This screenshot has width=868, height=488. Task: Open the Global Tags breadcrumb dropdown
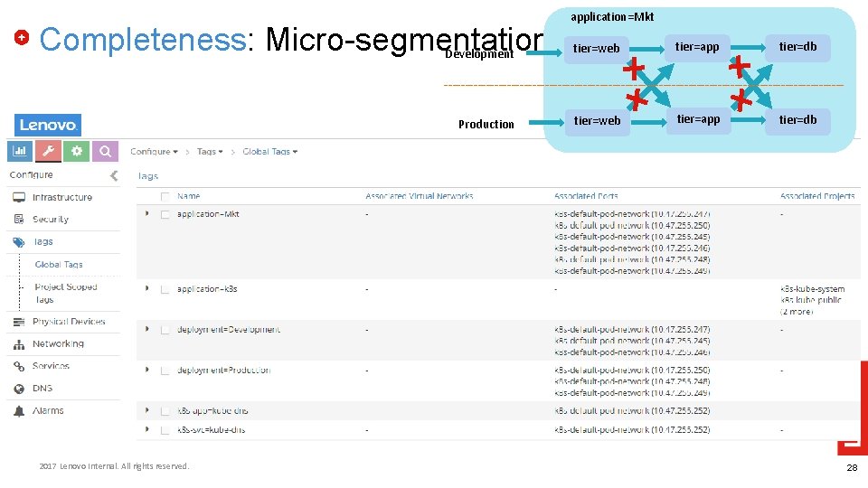coord(270,152)
